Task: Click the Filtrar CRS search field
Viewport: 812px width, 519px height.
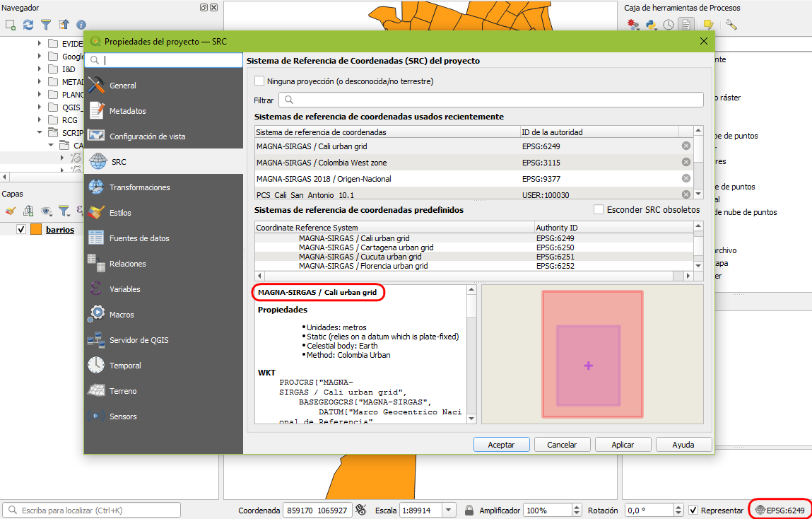Action: point(491,100)
